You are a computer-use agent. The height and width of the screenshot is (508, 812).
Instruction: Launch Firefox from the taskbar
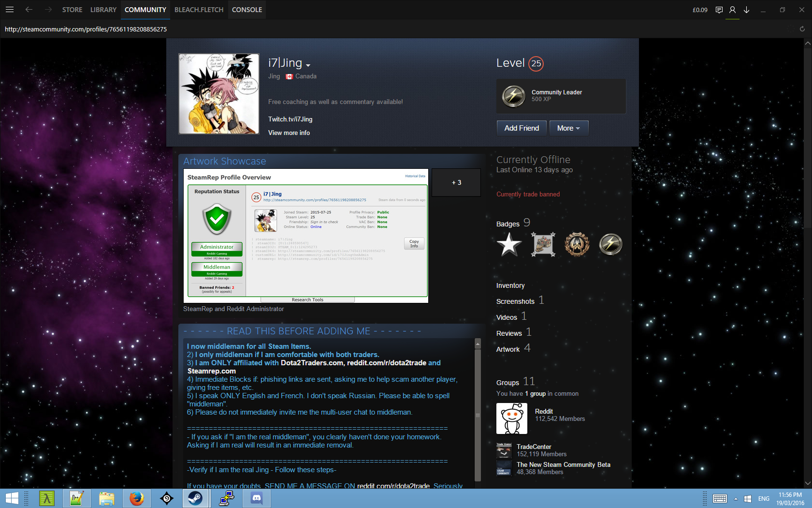[137, 498]
